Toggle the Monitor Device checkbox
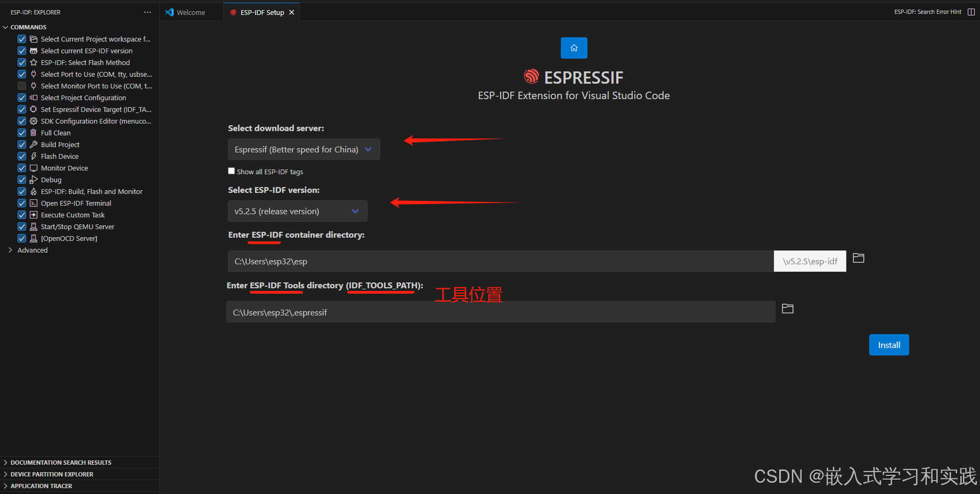The width and height of the screenshot is (980, 494). 22,168
